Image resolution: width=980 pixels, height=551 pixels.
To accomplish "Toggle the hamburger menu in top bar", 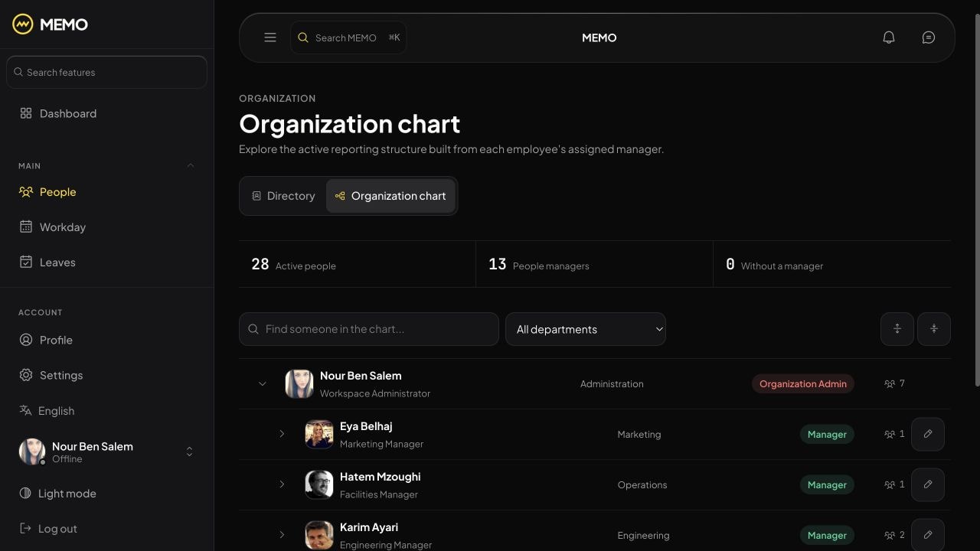I will point(270,37).
